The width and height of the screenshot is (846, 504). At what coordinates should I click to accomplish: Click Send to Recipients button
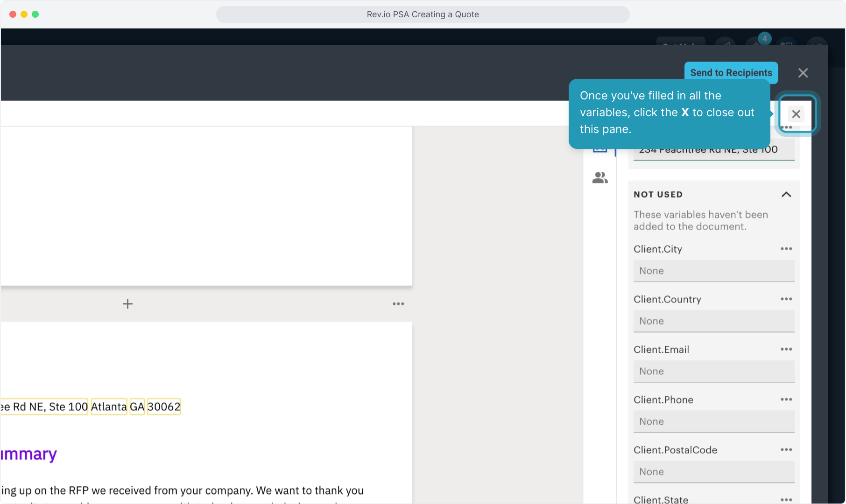(x=731, y=73)
